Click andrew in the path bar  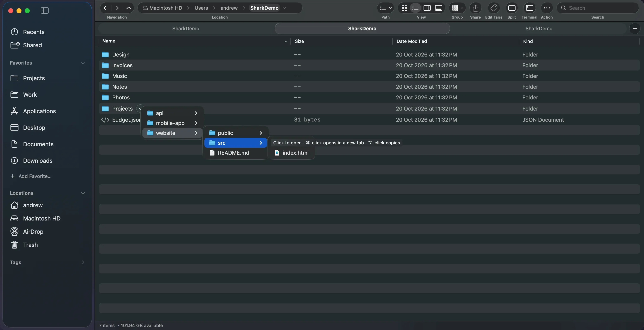pyautogui.click(x=229, y=8)
